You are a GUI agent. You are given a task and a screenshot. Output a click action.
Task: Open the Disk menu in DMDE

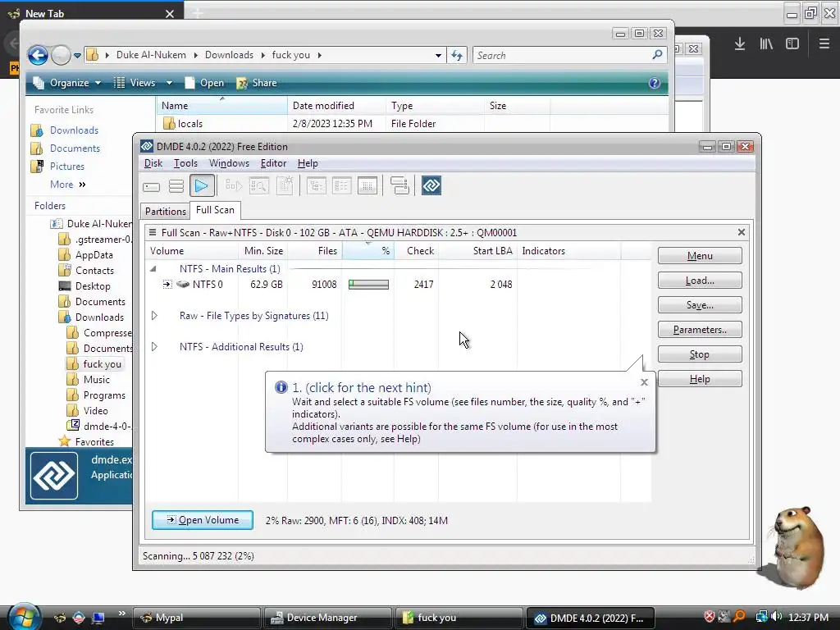point(153,163)
